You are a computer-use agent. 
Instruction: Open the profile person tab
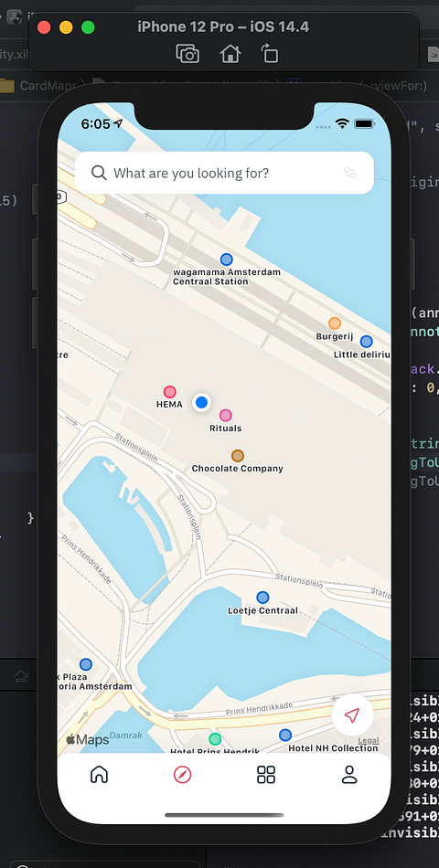[x=349, y=775]
